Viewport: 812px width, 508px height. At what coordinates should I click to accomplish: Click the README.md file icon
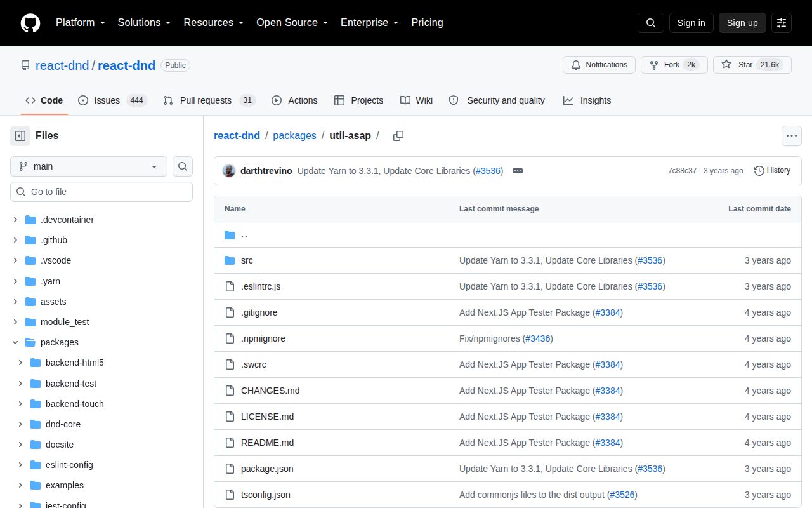coord(230,443)
